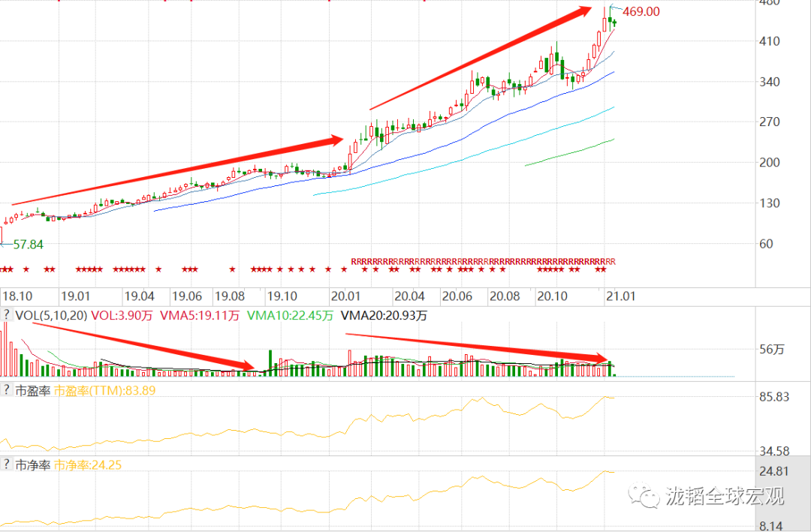Click the 市盈率(TTM):83.89 legend text
The image size is (811, 532).
click(105, 391)
